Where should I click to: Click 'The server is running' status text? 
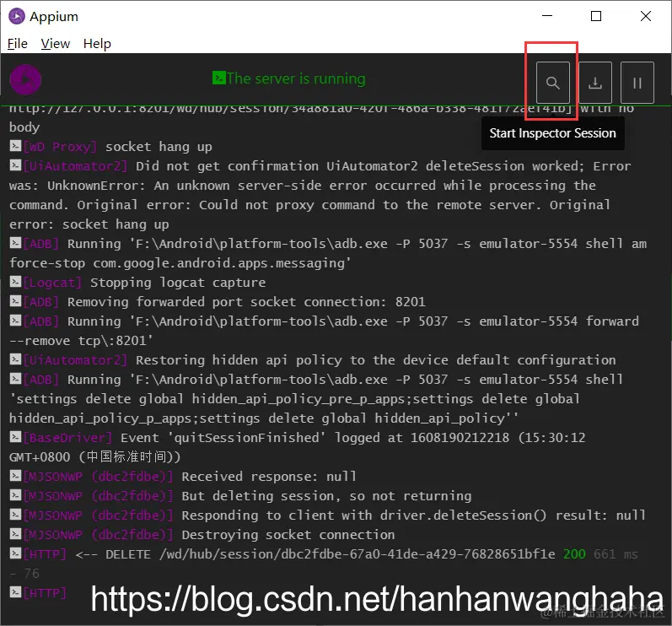pyautogui.click(x=296, y=78)
